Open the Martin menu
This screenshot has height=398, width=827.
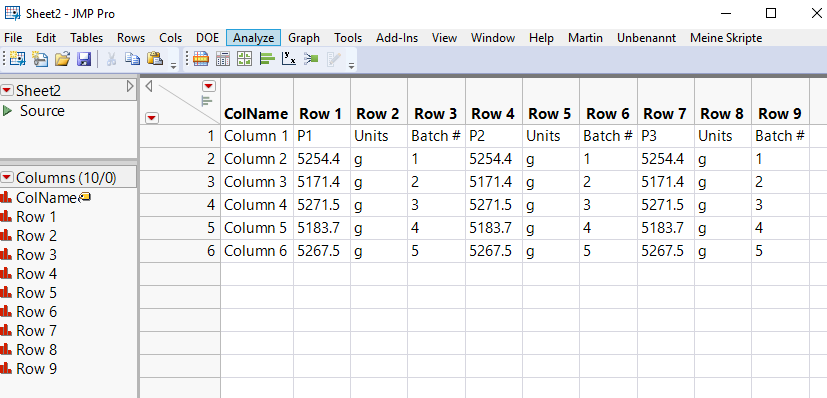585,38
